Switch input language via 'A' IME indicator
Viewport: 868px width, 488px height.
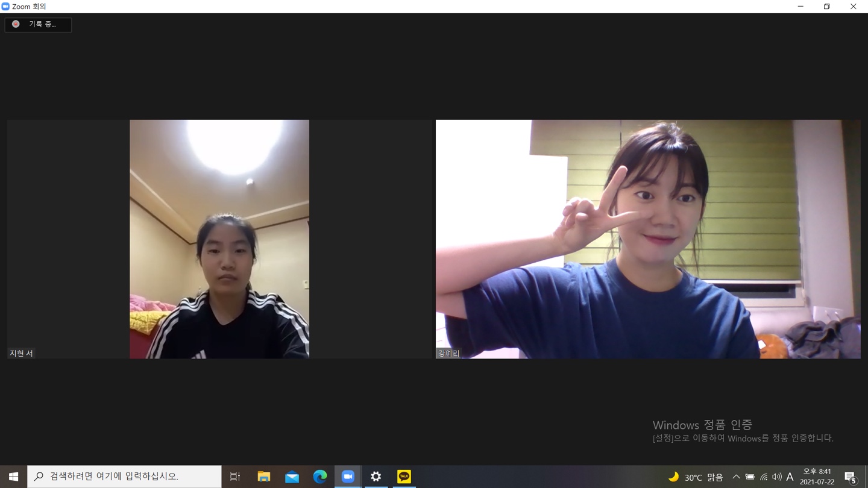(790, 477)
